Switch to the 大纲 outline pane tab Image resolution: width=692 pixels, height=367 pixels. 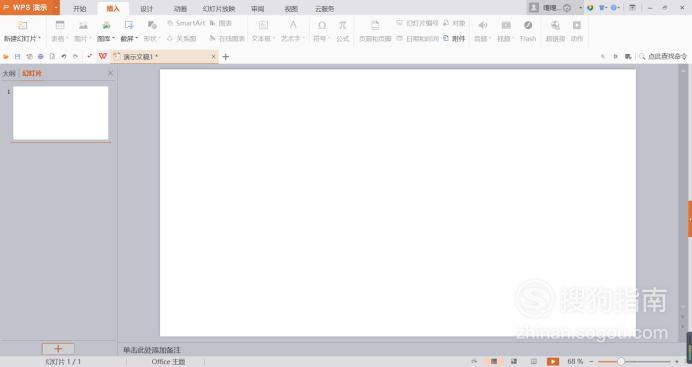point(9,73)
